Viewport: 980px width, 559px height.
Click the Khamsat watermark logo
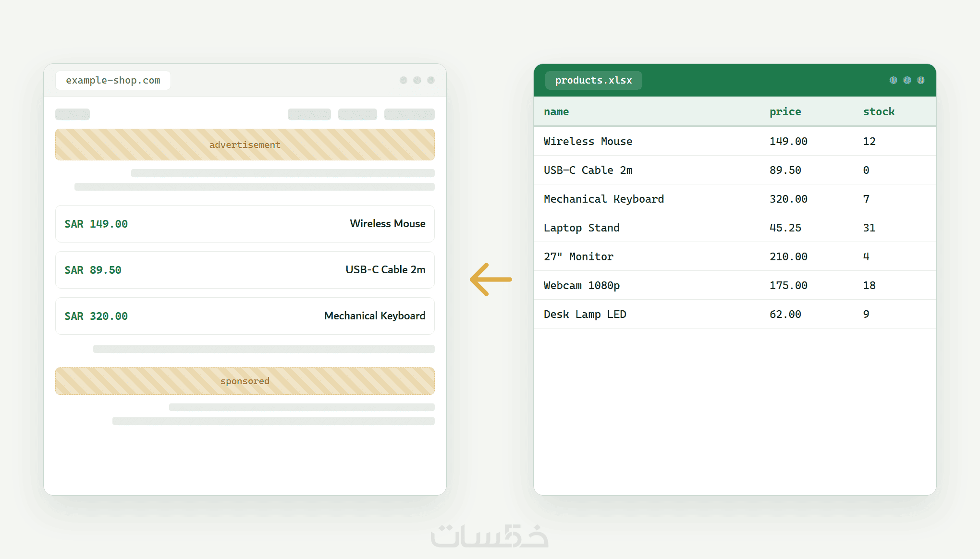click(490, 535)
